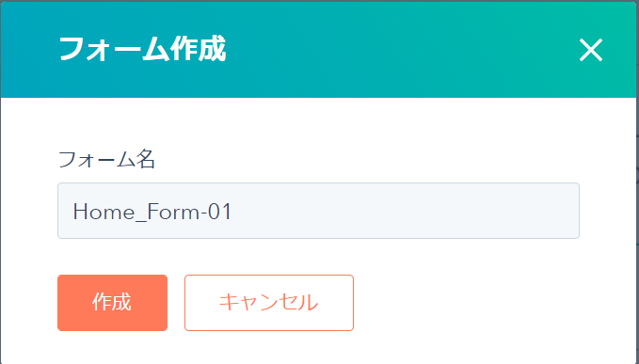Place cursor after Home_Form-01 text

233,212
